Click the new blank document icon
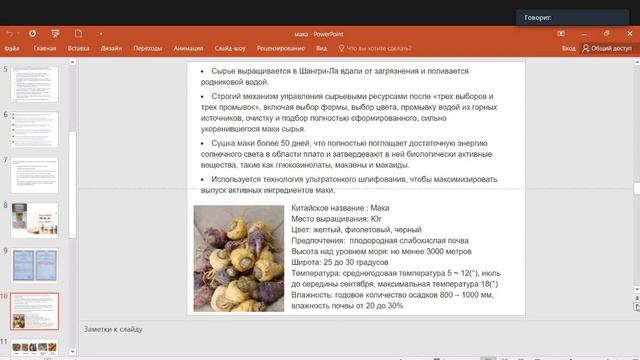Image resolution: width=640 pixels, height=360 pixels. pos(78,33)
